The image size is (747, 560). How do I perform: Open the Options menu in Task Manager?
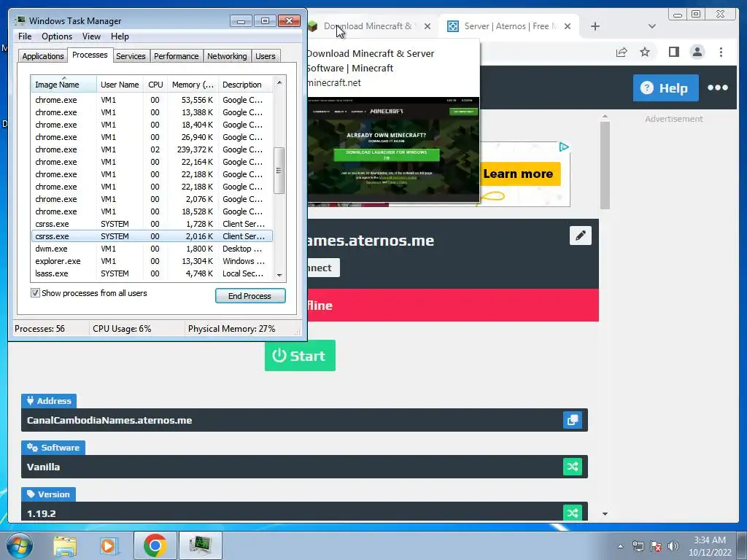pyautogui.click(x=57, y=36)
